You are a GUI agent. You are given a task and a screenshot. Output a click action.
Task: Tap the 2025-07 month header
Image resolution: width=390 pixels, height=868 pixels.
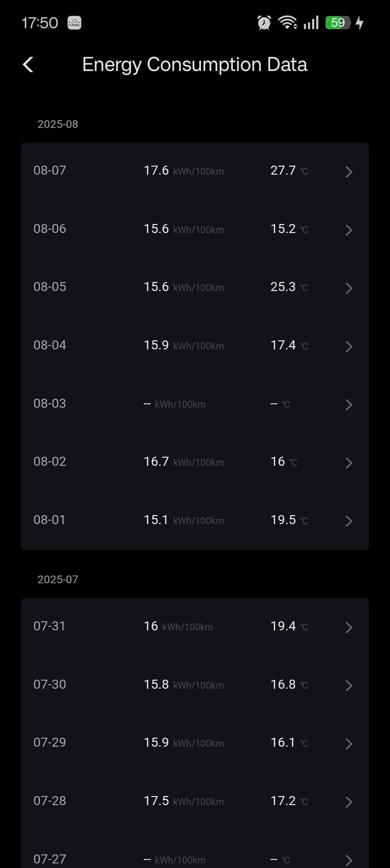coord(58,580)
